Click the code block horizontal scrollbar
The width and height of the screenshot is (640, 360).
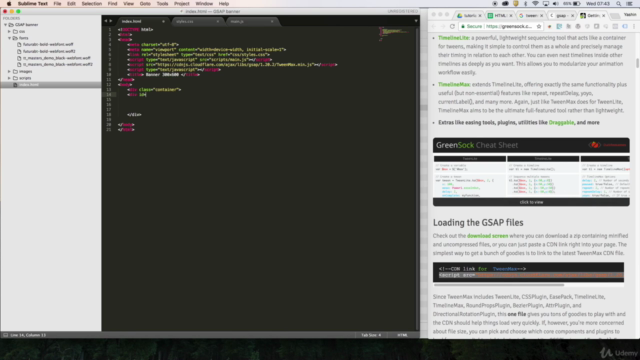[499, 285]
